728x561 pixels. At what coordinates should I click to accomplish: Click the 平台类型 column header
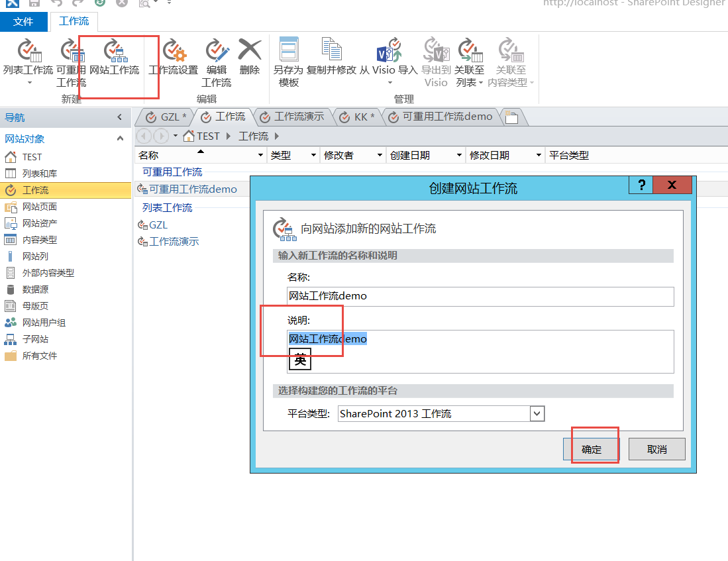[569, 155]
